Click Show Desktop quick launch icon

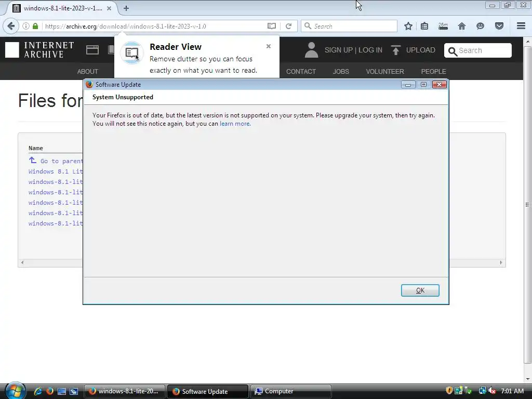(x=62, y=391)
